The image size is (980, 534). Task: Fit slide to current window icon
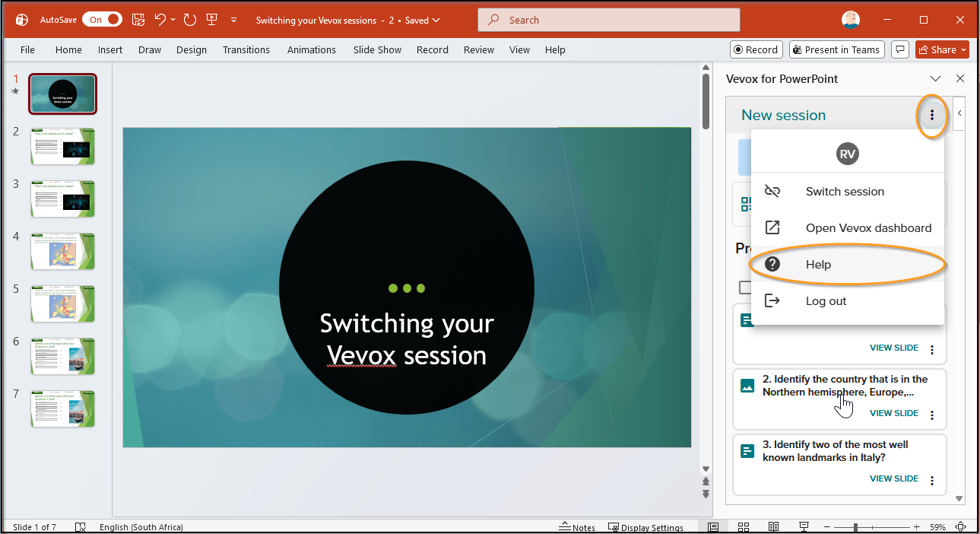[x=960, y=527]
